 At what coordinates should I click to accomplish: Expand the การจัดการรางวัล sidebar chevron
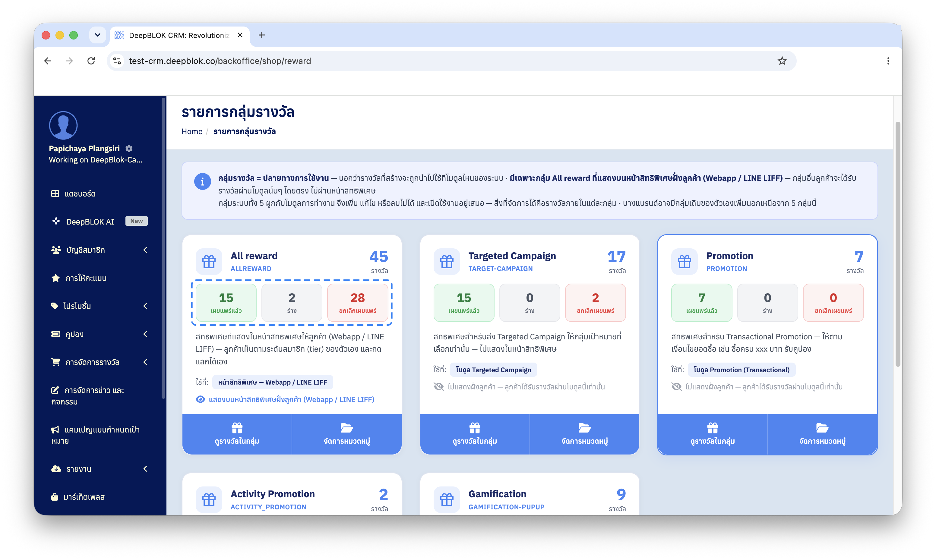(x=145, y=362)
